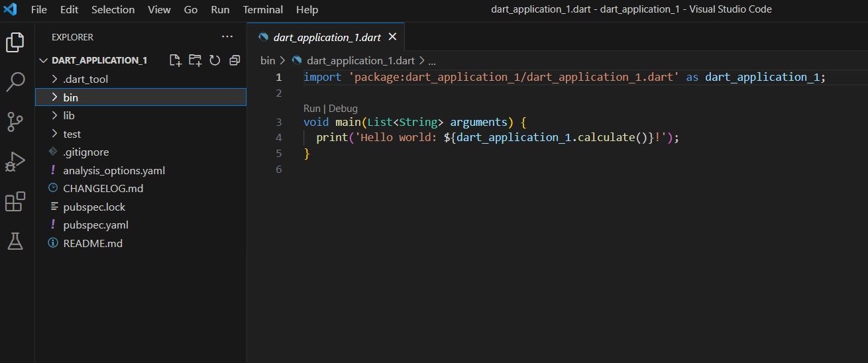Image resolution: width=868 pixels, height=363 pixels.
Task: Click the 'void main' function declaration
Action: click(x=331, y=123)
